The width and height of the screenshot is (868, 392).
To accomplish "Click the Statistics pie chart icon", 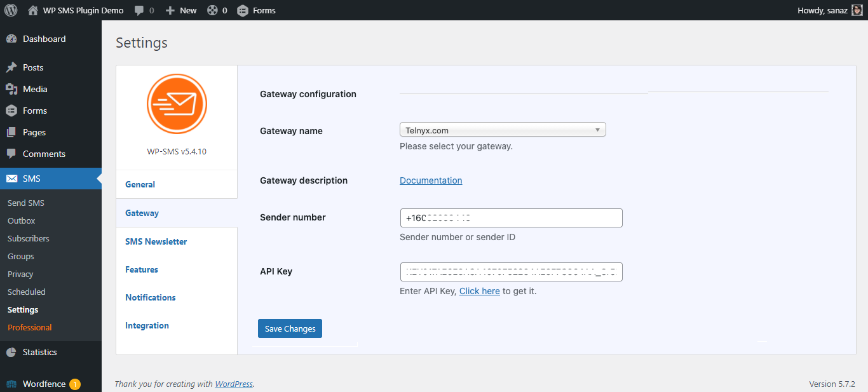I will coord(11,352).
